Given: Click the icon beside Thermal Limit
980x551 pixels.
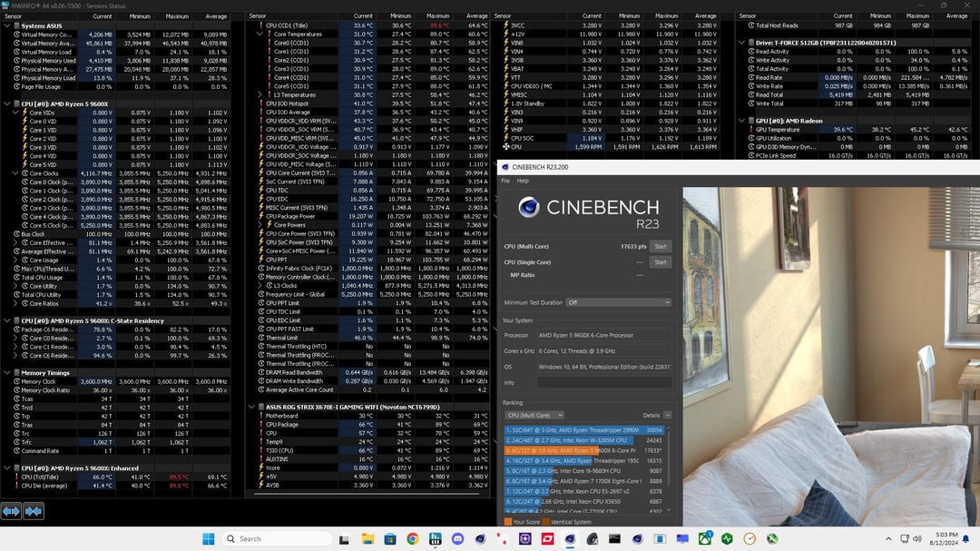Looking at the screenshot, I should tap(261, 338).
